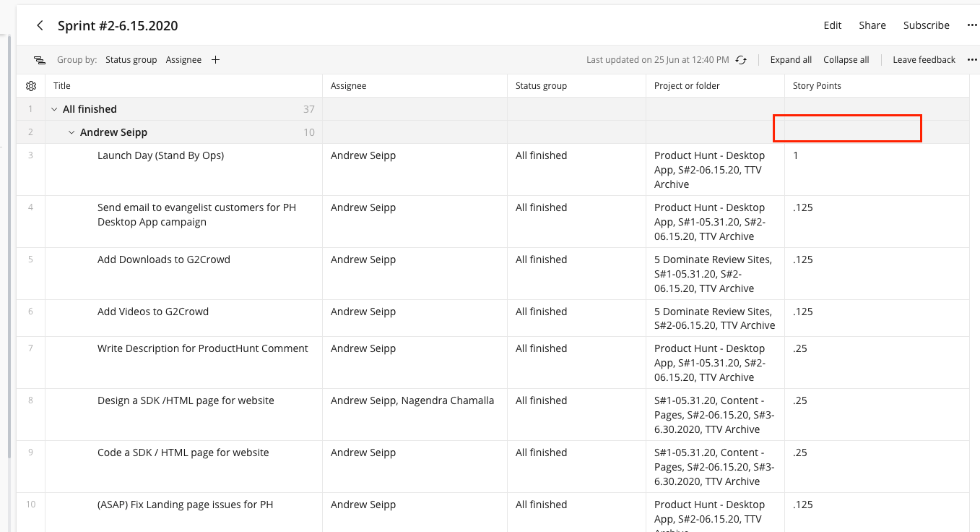Screen dimensions: 980x532
Task: Click the Share menu item
Action: click(x=872, y=25)
